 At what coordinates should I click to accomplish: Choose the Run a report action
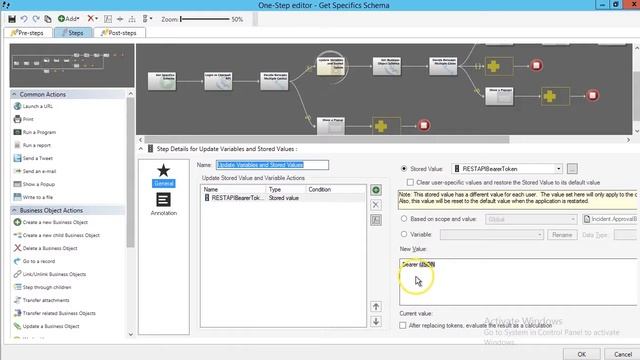point(32,145)
